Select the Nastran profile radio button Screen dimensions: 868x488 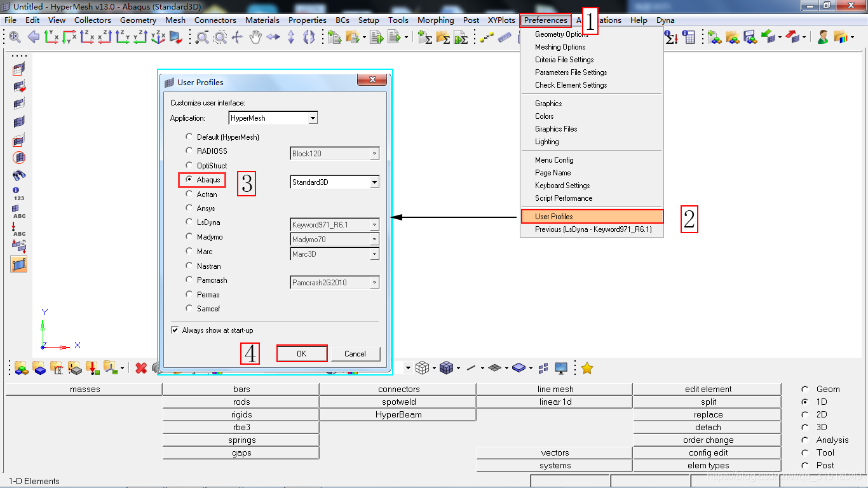click(189, 266)
